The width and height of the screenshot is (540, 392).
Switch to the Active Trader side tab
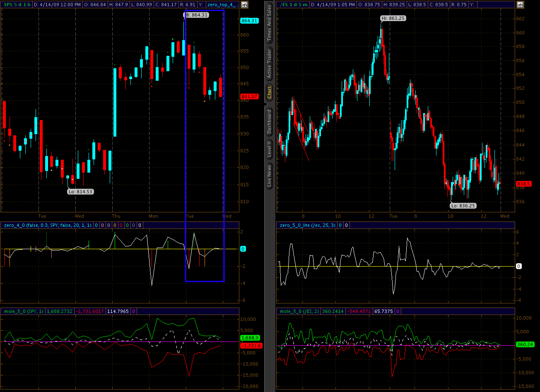tap(269, 63)
